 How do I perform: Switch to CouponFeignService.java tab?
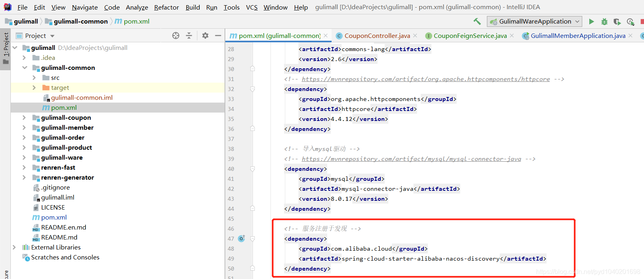tap(470, 36)
